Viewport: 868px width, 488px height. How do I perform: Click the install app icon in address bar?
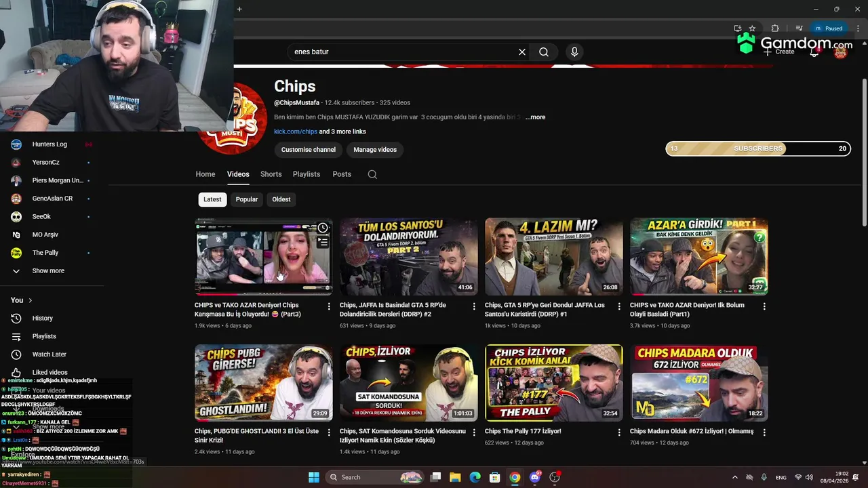point(738,28)
